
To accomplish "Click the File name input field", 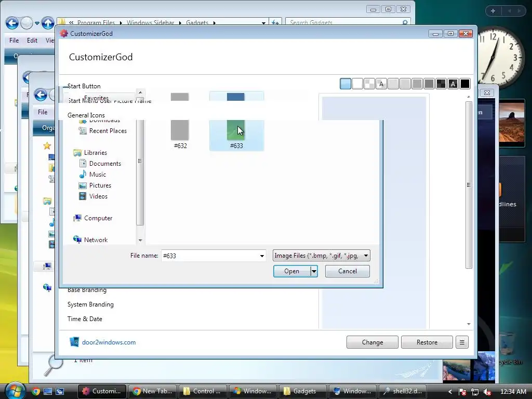I will pyautogui.click(x=210, y=256).
